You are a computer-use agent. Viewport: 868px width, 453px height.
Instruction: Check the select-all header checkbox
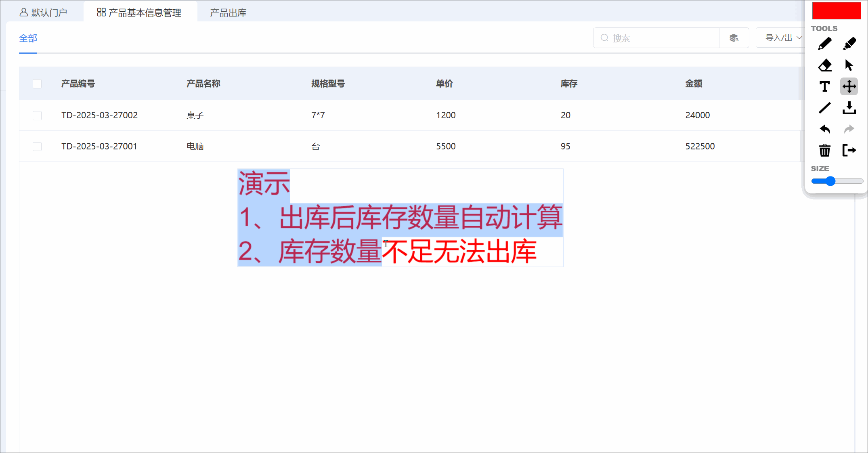pos(37,84)
